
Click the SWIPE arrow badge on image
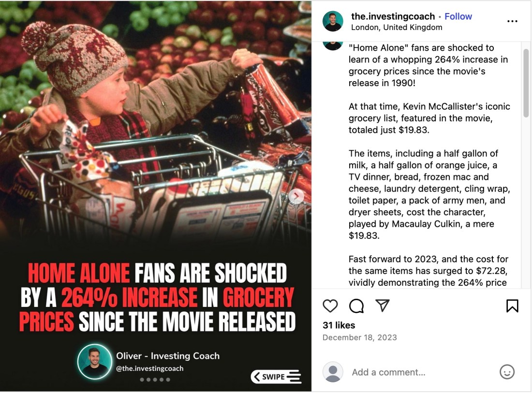276,377
